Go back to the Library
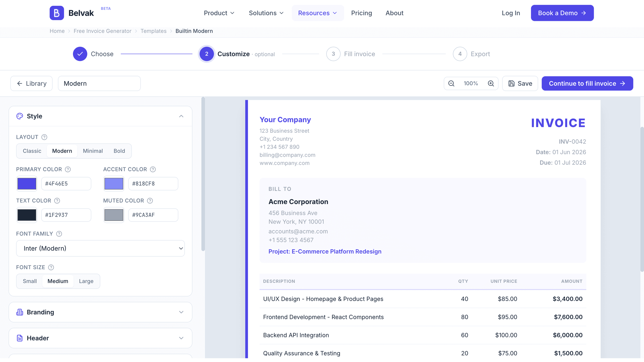 coord(31,84)
